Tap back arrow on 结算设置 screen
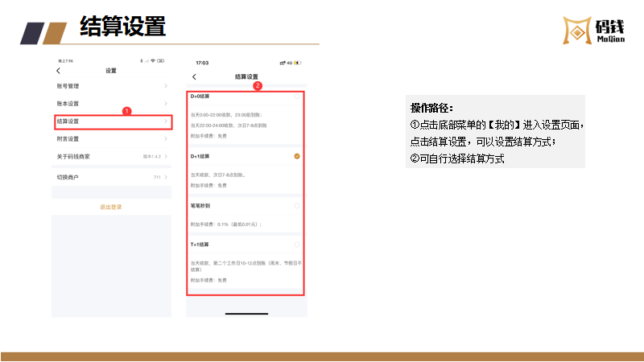Viewport: 644px width, 362px height. pos(195,76)
